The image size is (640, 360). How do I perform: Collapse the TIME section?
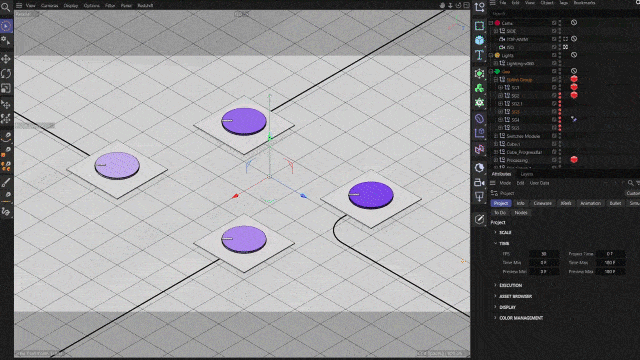(x=504, y=243)
